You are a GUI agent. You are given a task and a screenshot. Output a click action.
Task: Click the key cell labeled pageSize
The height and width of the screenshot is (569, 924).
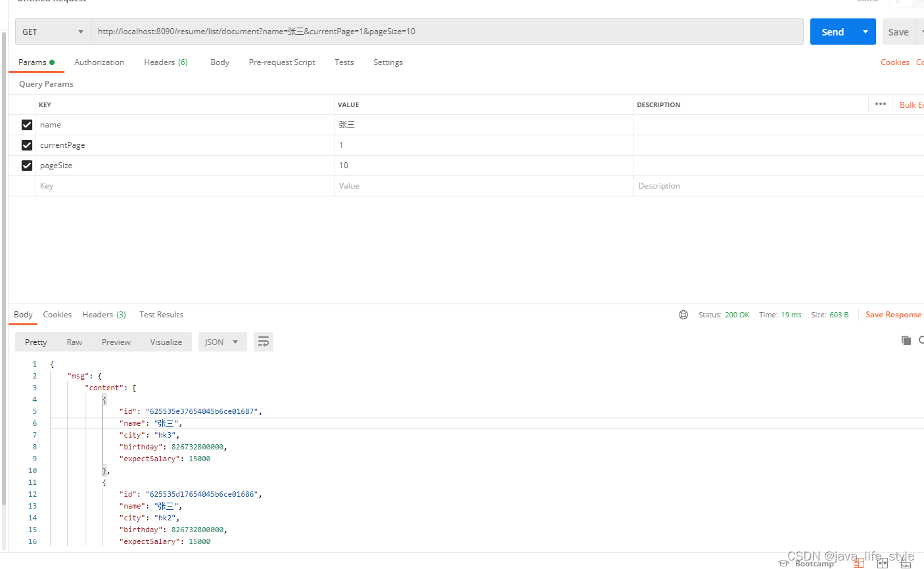[185, 166]
